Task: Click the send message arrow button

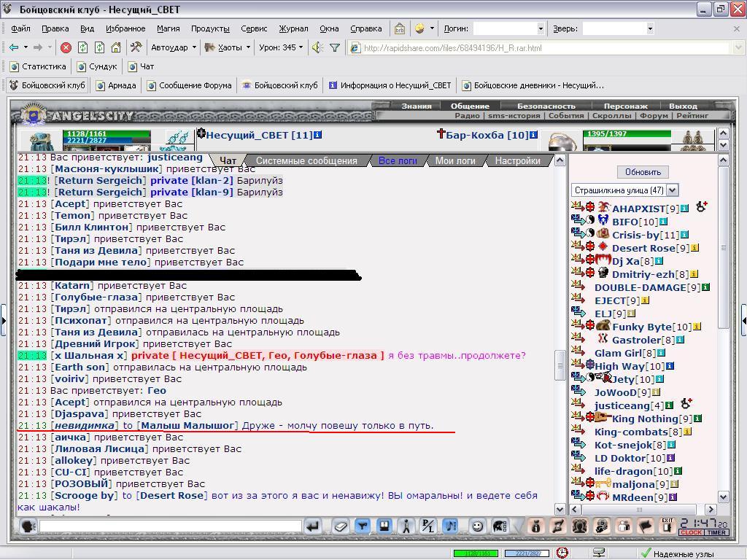Action: coord(312,526)
